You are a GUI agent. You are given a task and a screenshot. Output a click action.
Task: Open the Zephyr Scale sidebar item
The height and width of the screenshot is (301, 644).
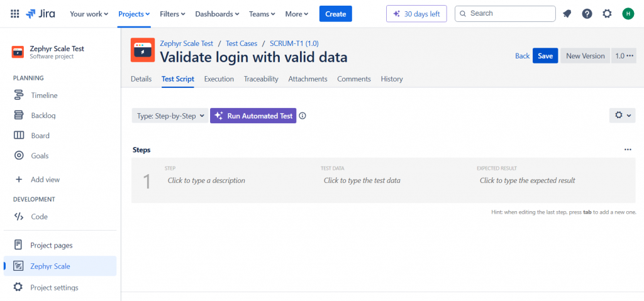(x=50, y=266)
